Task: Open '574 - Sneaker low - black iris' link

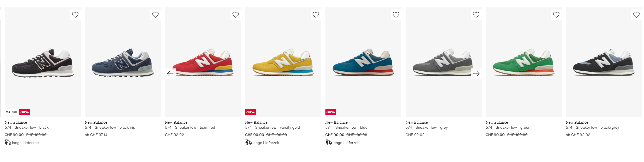Action: tap(110, 128)
